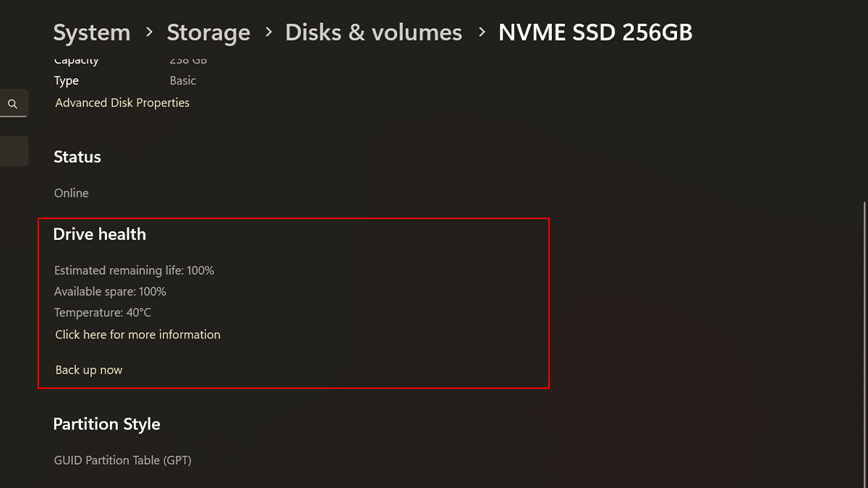The image size is (868, 488).
Task: Click the Online status text
Action: (72, 193)
